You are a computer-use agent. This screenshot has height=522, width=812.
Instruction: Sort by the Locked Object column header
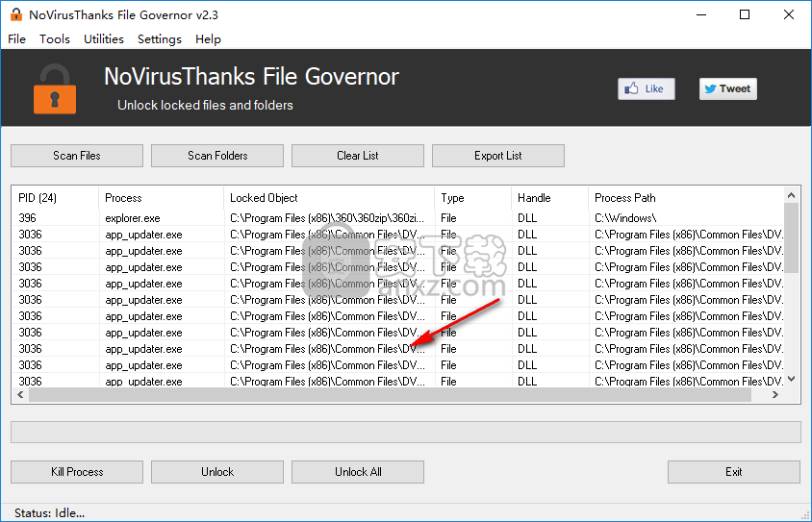coord(329,198)
